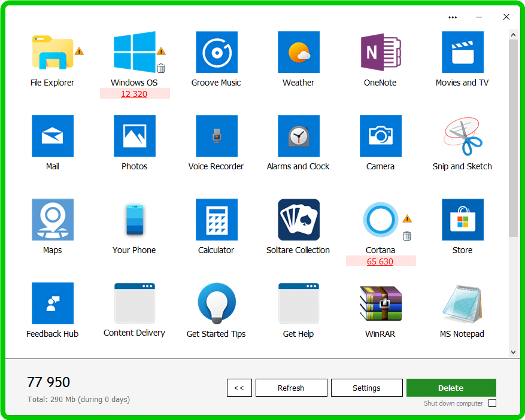
Task: Select the File Explorer icon
Action: 53,52
